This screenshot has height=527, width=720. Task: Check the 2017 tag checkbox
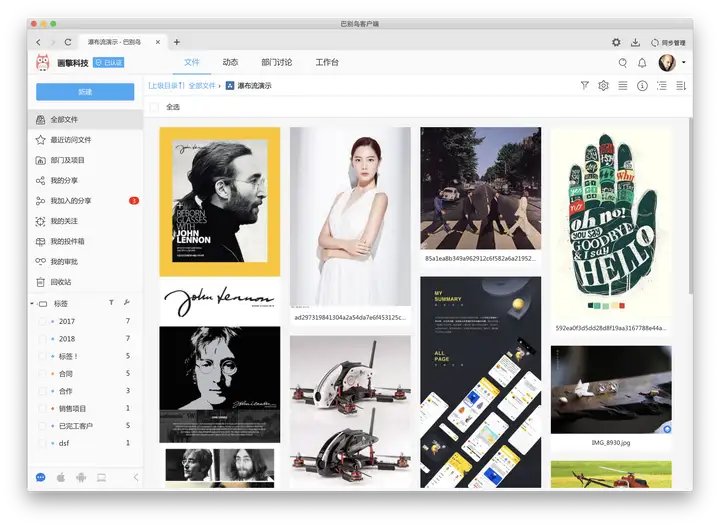pos(42,321)
